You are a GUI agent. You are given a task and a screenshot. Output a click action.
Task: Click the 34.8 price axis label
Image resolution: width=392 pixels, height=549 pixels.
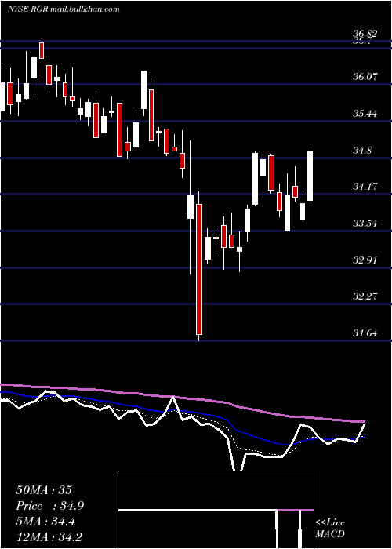[x=362, y=151]
